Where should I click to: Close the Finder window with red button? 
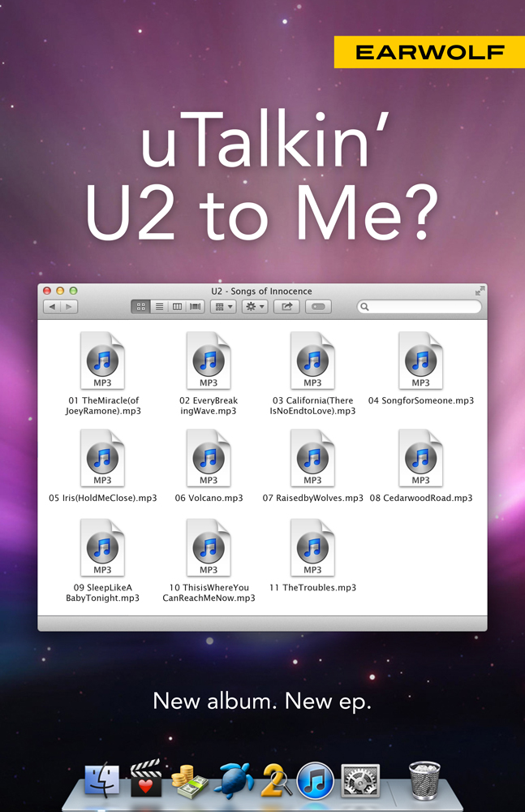point(47,291)
